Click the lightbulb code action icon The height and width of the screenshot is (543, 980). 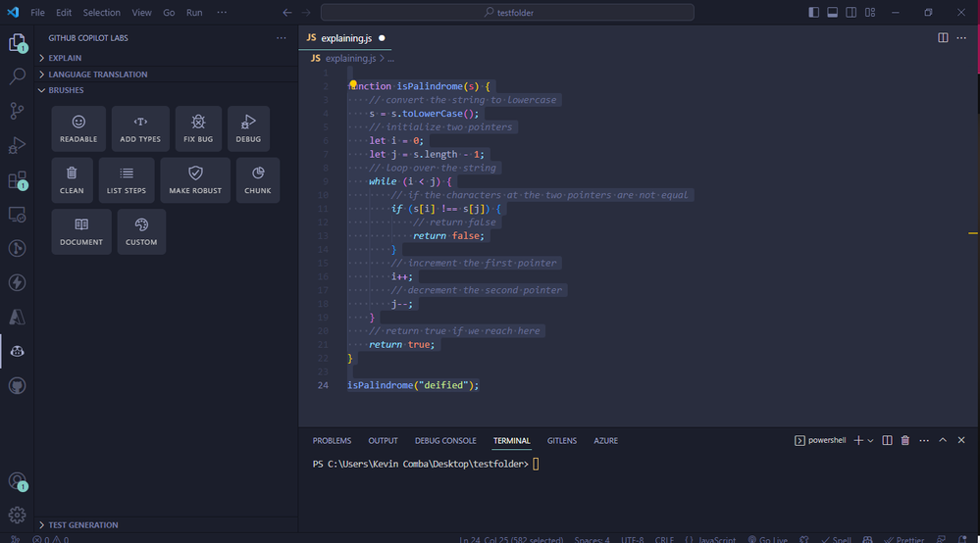[353, 85]
